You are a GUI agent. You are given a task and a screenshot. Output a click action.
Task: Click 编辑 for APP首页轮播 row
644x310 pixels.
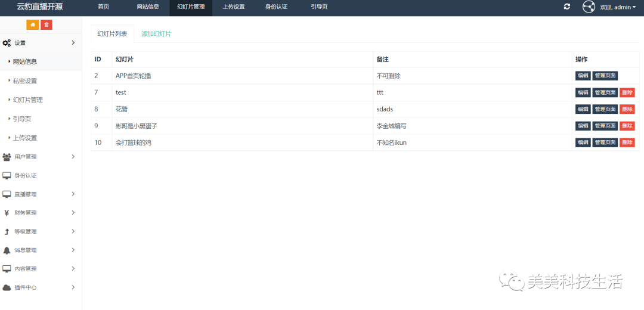[x=583, y=76]
